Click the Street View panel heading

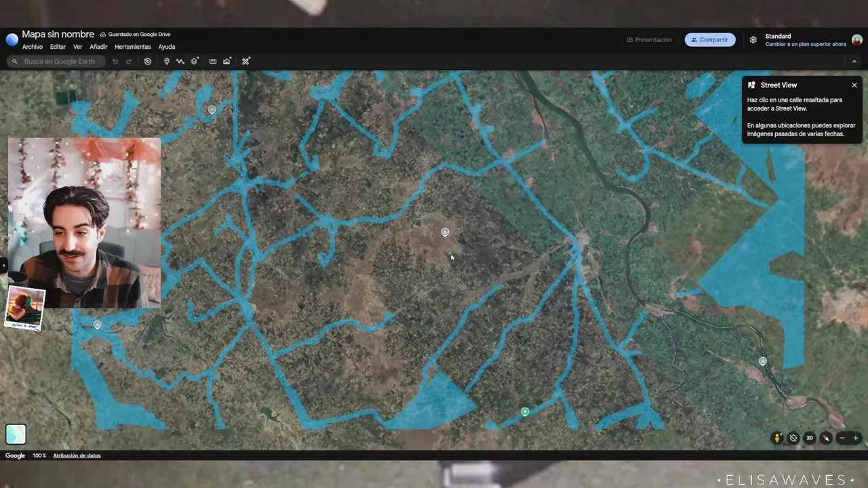(778, 85)
